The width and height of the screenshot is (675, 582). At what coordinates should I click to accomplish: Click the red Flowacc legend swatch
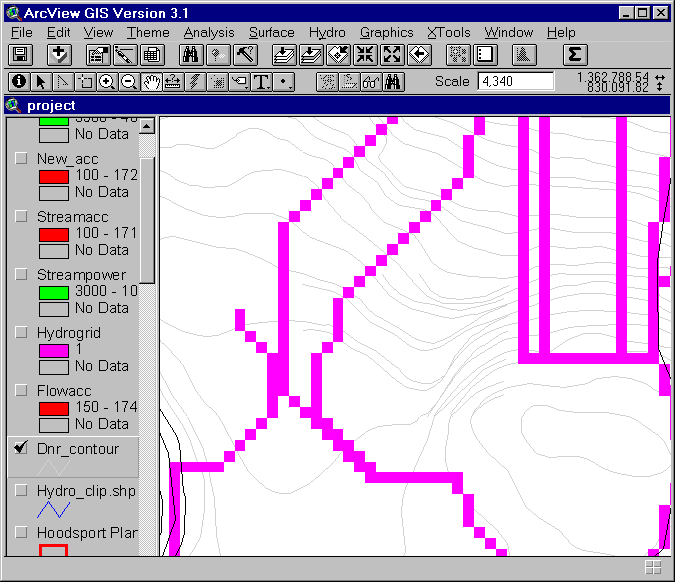click(54, 409)
